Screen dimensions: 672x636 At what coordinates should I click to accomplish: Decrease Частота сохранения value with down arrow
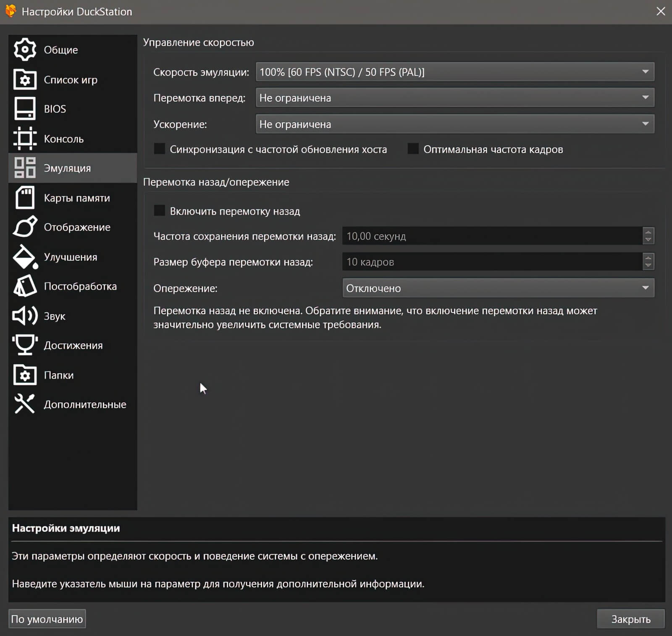[648, 240]
